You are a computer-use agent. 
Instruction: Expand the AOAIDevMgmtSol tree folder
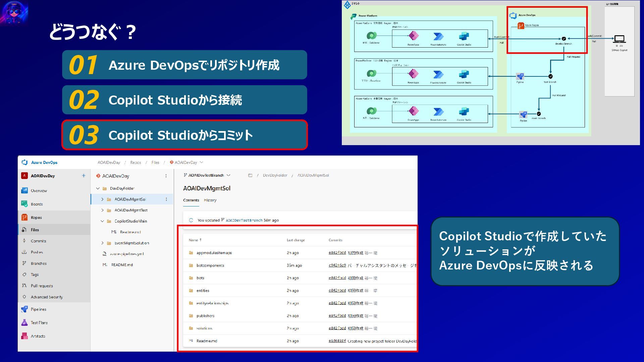pos(102,199)
